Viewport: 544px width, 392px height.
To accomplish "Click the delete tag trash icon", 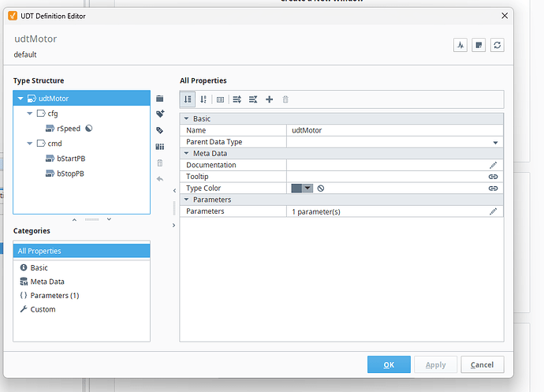I will point(159,162).
